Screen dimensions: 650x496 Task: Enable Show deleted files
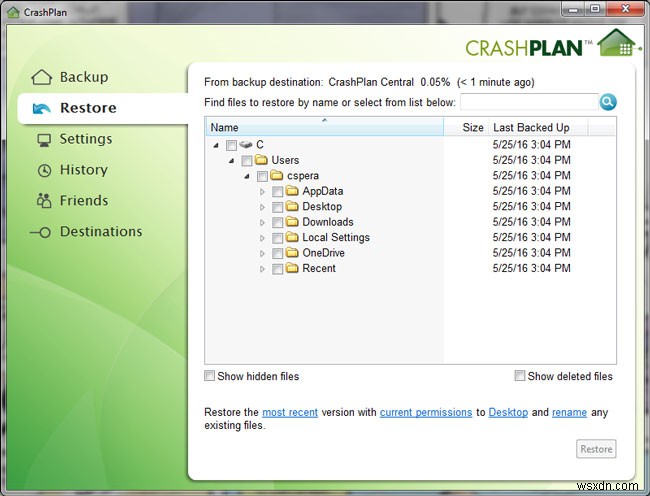click(x=519, y=375)
